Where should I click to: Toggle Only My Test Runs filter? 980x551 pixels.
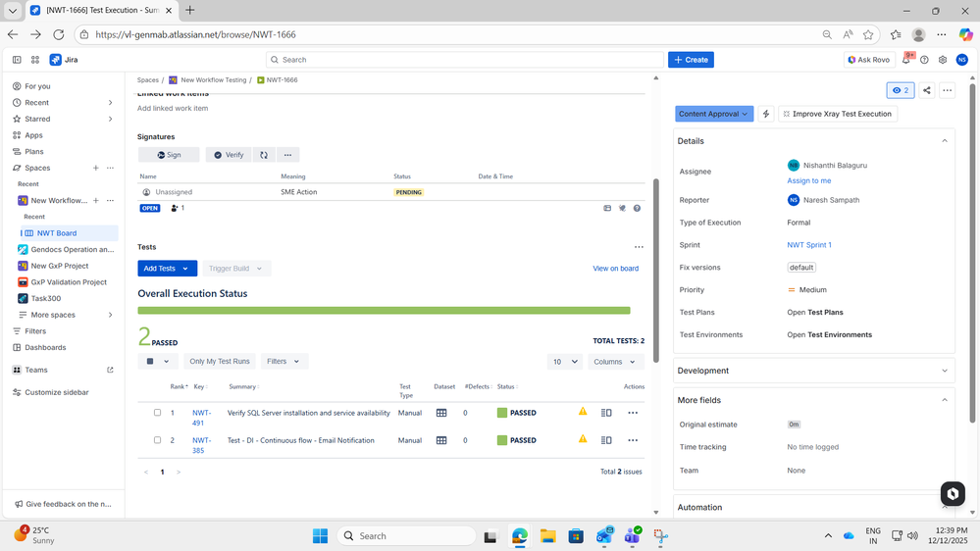point(220,362)
